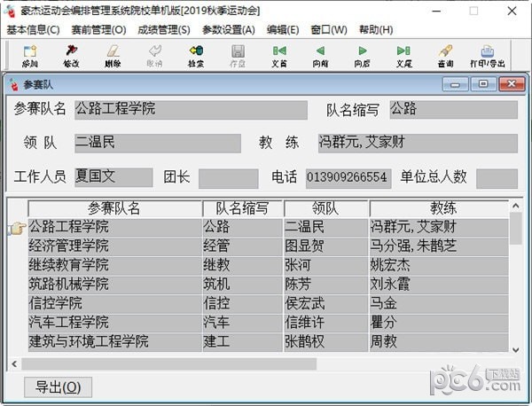The height and width of the screenshot is (406, 532).
Task: Click the Modify (修改) toolbar icon
Action: pyautogui.click(x=71, y=56)
